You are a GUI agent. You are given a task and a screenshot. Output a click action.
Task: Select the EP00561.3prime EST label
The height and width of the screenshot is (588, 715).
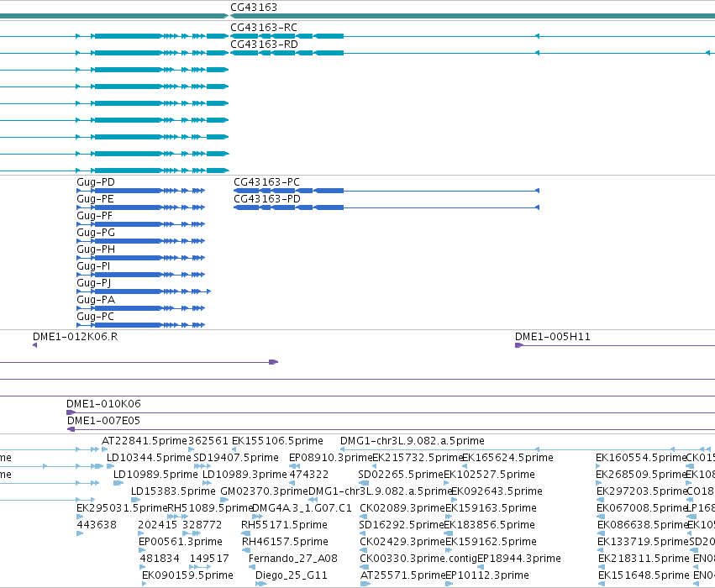(181, 542)
